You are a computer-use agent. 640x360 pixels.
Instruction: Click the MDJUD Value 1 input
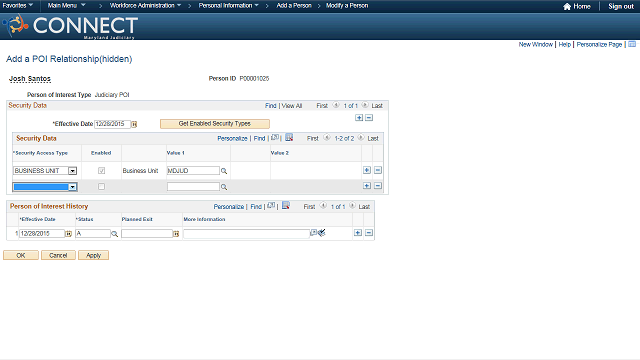(193, 171)
